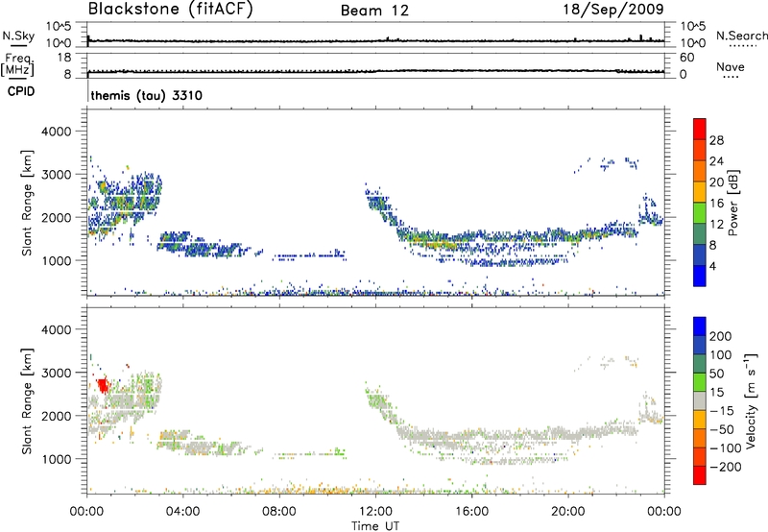The height and width of the screenshot is (532, 768).
Task: Click the 'N.Search' legend label
Action: [741, 36]
